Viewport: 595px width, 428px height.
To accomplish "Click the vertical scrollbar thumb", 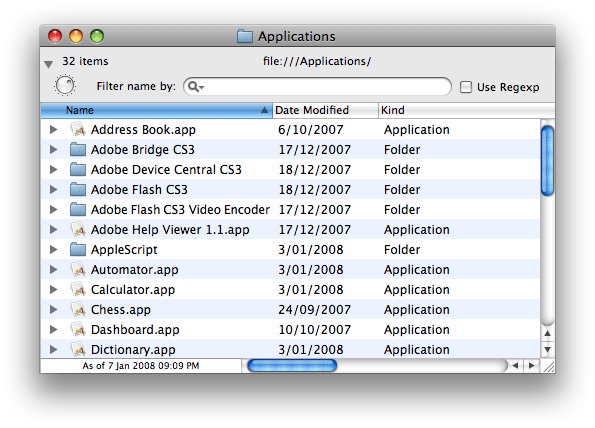I will coord(547,161).
